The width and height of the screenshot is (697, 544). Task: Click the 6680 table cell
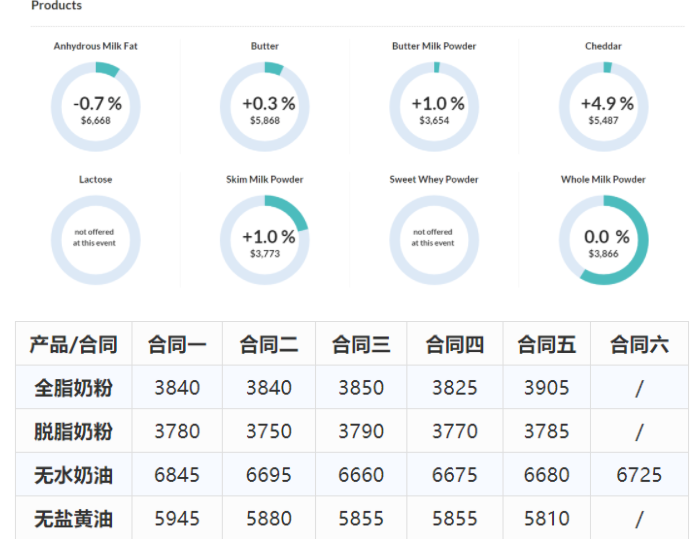tap(547, 475)
